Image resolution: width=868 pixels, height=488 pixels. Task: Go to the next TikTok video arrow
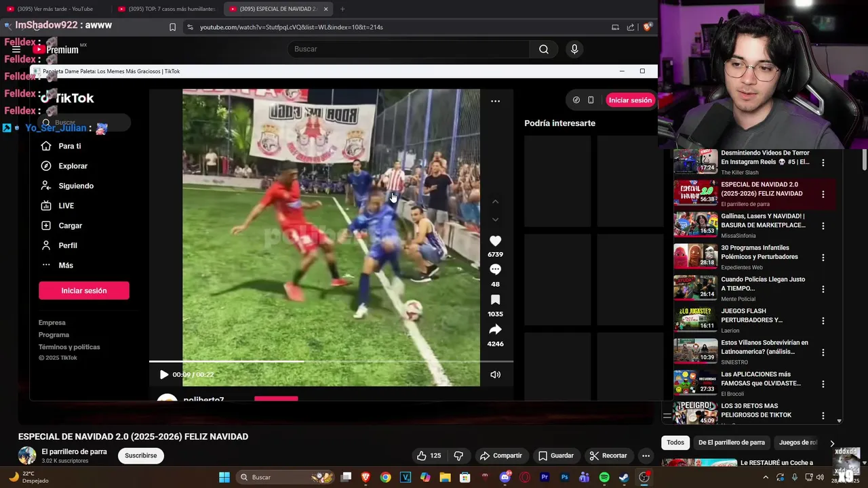[495, 220]
